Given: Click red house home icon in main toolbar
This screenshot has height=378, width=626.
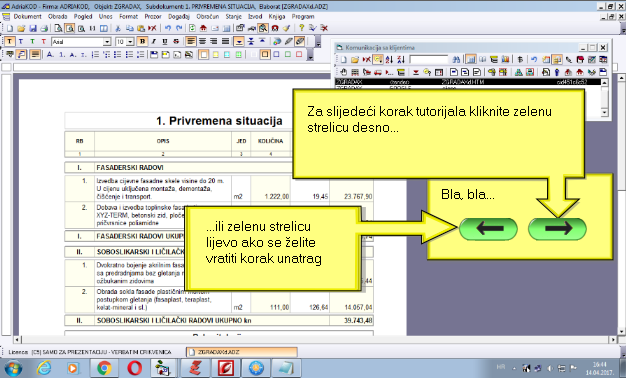Looking at the screenshot, I should tap(203, 28).
